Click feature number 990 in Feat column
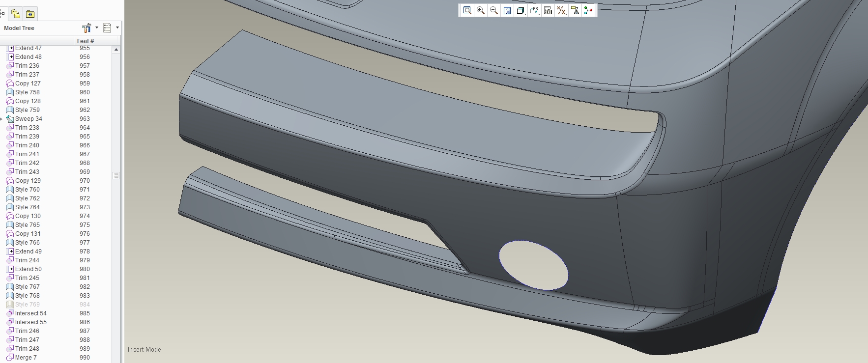The width and height of the screenshot is (868, 363). [x=85, y=358]
